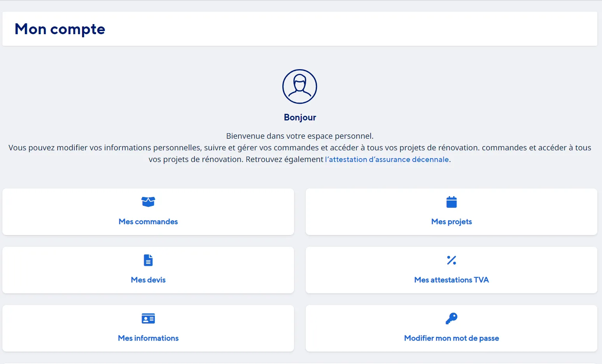Viewport: 602px width, 364px height.
Task: Click the Mes projets calendar icon
Action: 451,202
